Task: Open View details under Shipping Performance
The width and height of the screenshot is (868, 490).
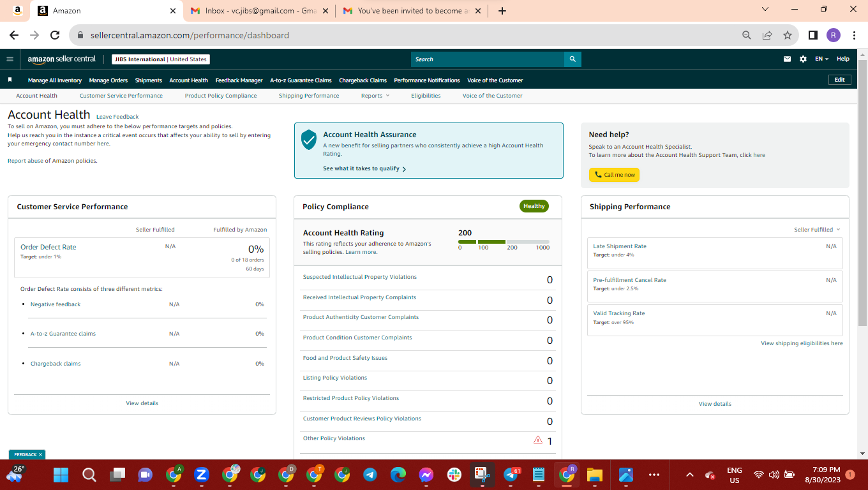Action: pos(715,404)
